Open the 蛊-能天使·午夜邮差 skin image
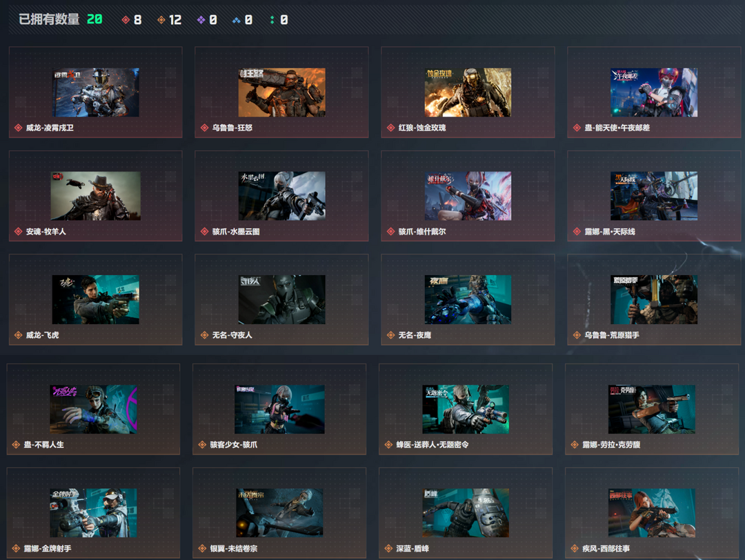This screenshot has height=560, width=745. [654, 92]
